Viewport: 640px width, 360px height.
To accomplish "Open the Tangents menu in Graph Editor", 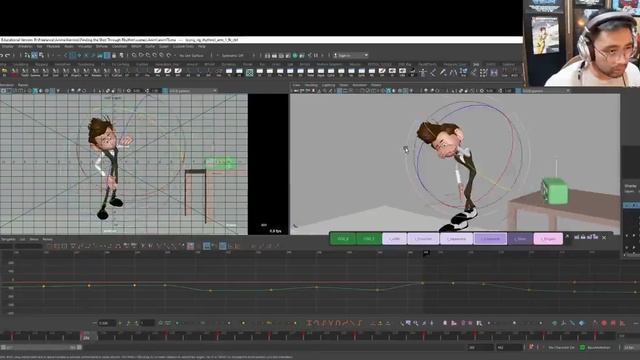I will pyautogui.click(x=8, y=239).
